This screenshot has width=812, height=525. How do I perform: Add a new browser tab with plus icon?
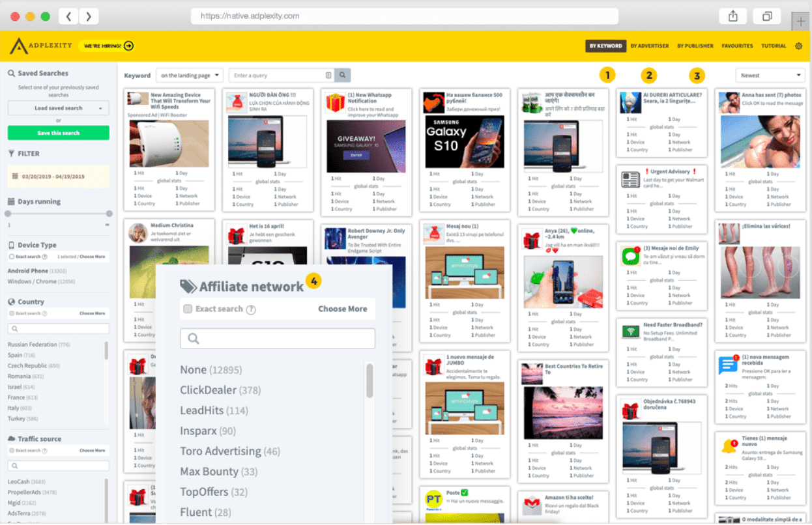pos(800,21)
